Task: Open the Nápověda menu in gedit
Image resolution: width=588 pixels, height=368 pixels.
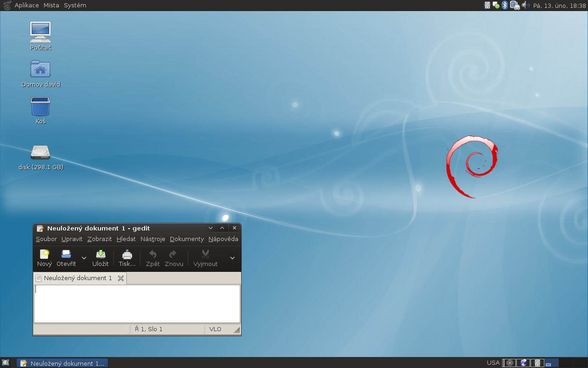Action: pyautogui.click(x=223, y=239)
